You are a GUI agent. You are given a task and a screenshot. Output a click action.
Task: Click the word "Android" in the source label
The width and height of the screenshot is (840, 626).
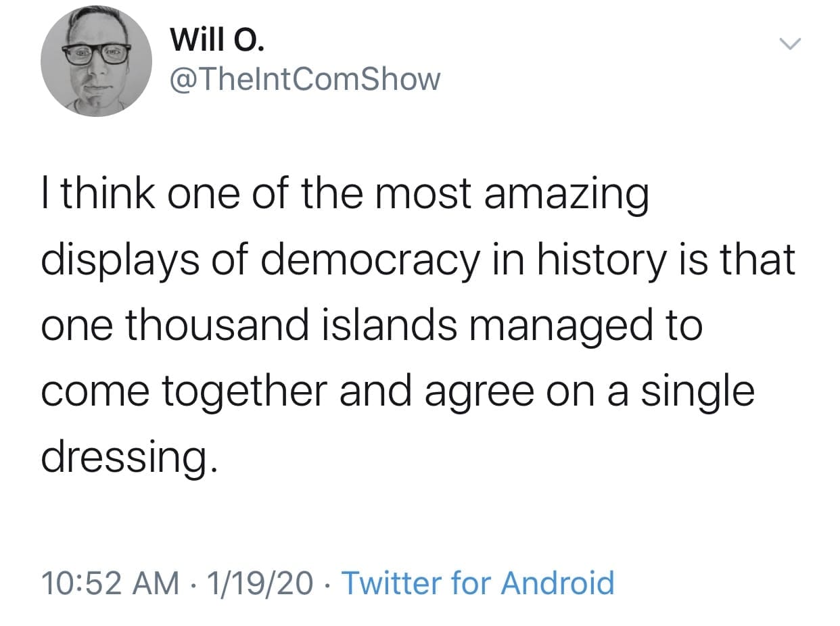coord(557,583)
